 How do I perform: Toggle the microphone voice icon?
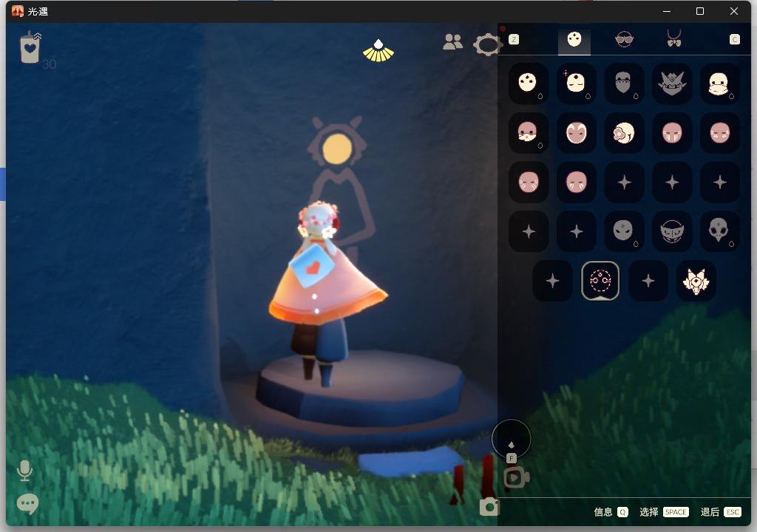pos(24,471)
